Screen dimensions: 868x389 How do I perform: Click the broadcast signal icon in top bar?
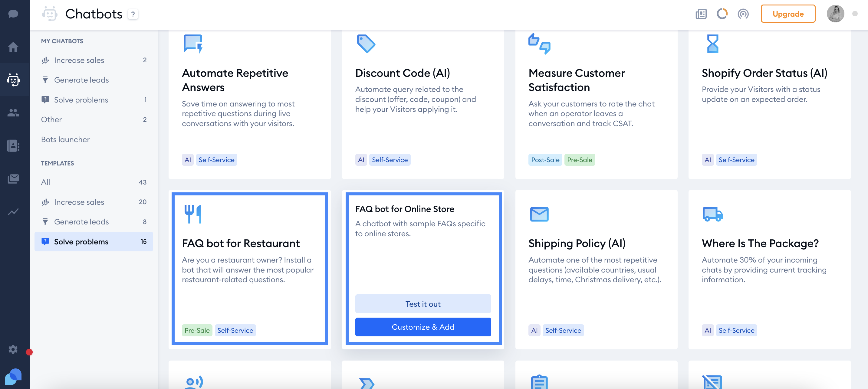click(x=743, y=14)
